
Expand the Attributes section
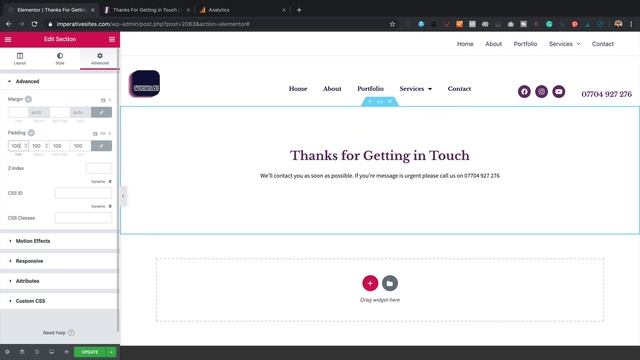59,281
